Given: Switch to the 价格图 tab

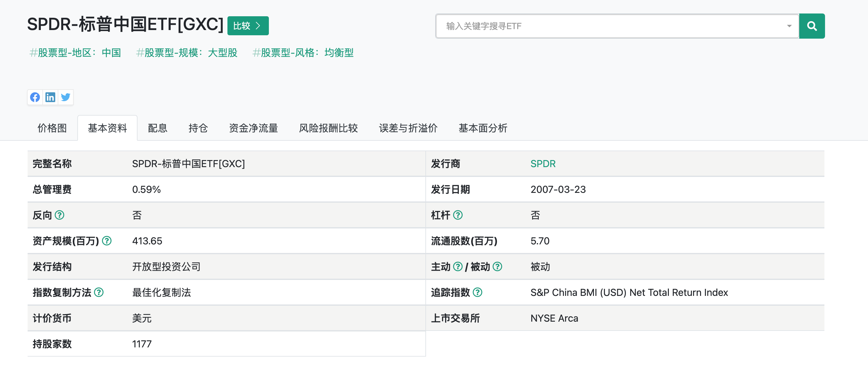Looking at the screenshot, I should pos(52,128).
